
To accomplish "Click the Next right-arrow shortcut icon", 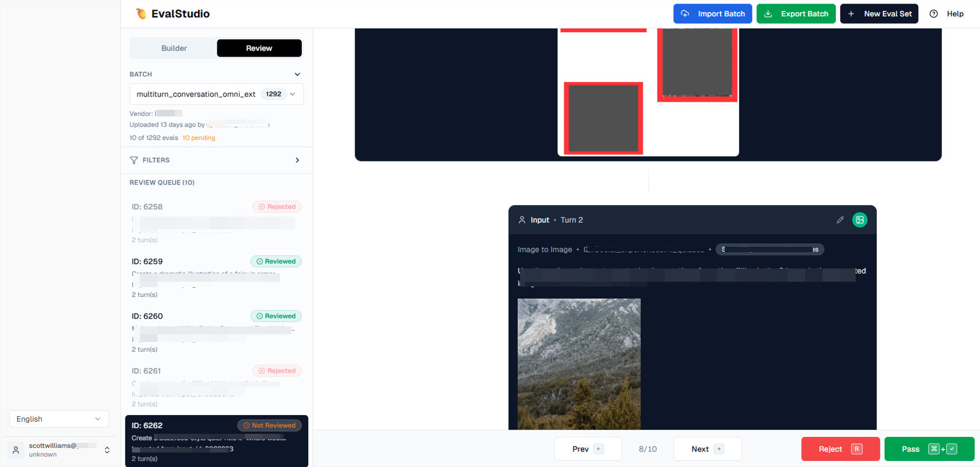I will [x=719, y=449].
